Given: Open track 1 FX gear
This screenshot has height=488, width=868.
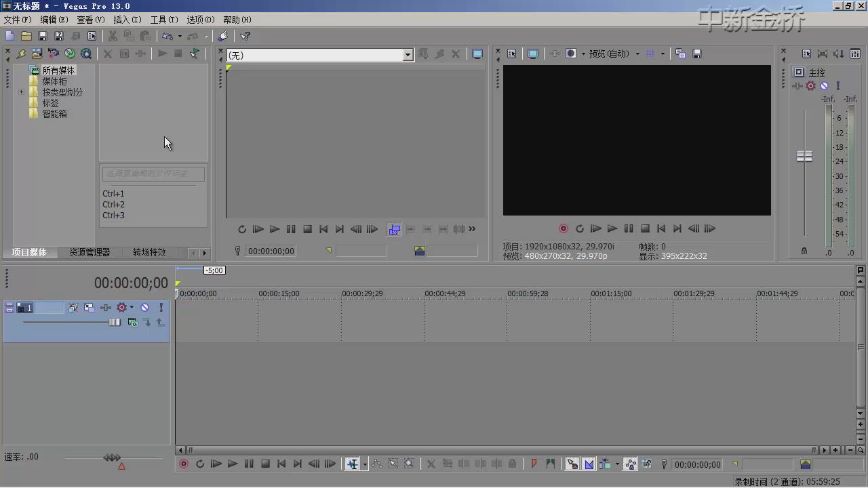Looking at the screenshot, I should coord(122,308).
